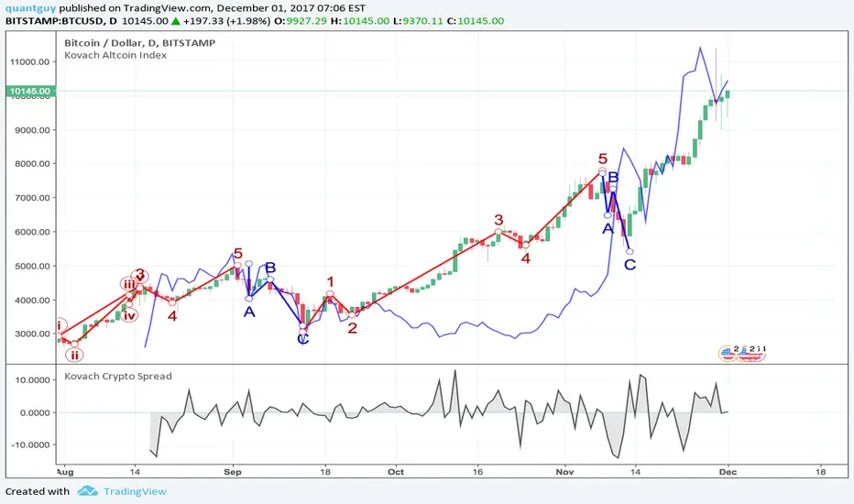Click the 10.0000 spread axis label
Viewport: 854px width, 504px height.
(33, 379)
